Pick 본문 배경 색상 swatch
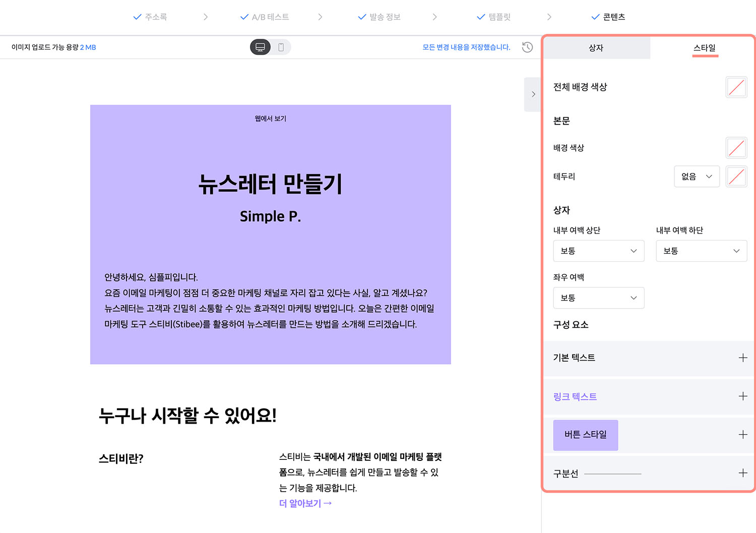756x533 pixels. pyautogui.click(x=736, y=148)
